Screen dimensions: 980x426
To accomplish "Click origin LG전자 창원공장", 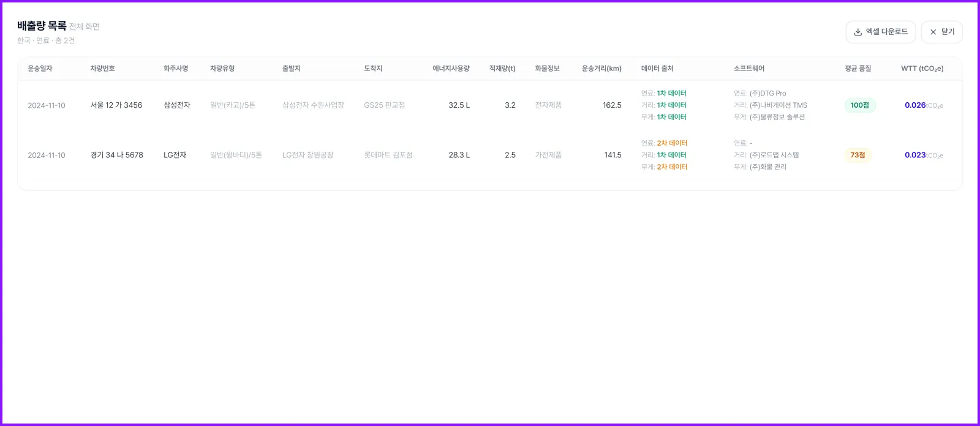I will pyautogui.click(x=307, y=155).
